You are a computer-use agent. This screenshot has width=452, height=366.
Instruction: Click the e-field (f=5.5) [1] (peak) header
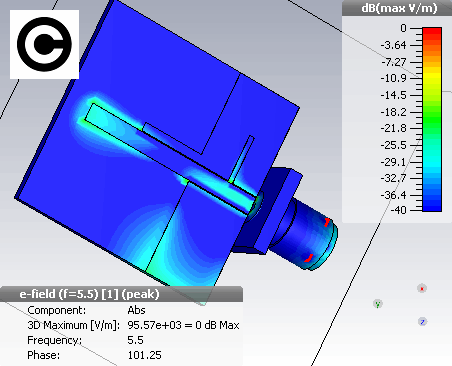(x=89, y=294)
